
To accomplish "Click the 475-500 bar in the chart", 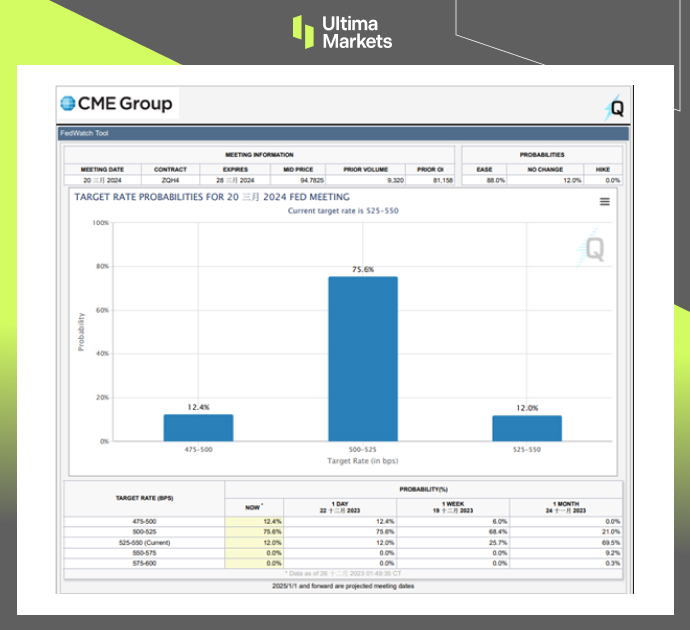I will point(198,427).
